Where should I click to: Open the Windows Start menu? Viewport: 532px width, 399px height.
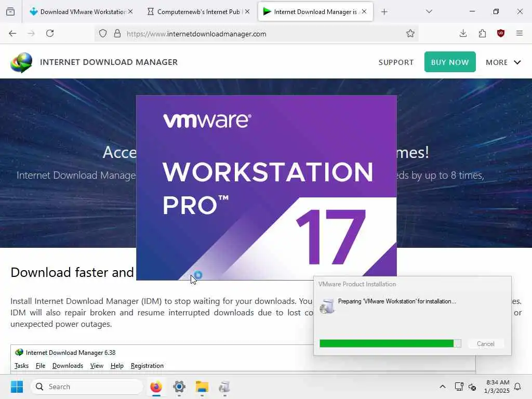point(17,387)
